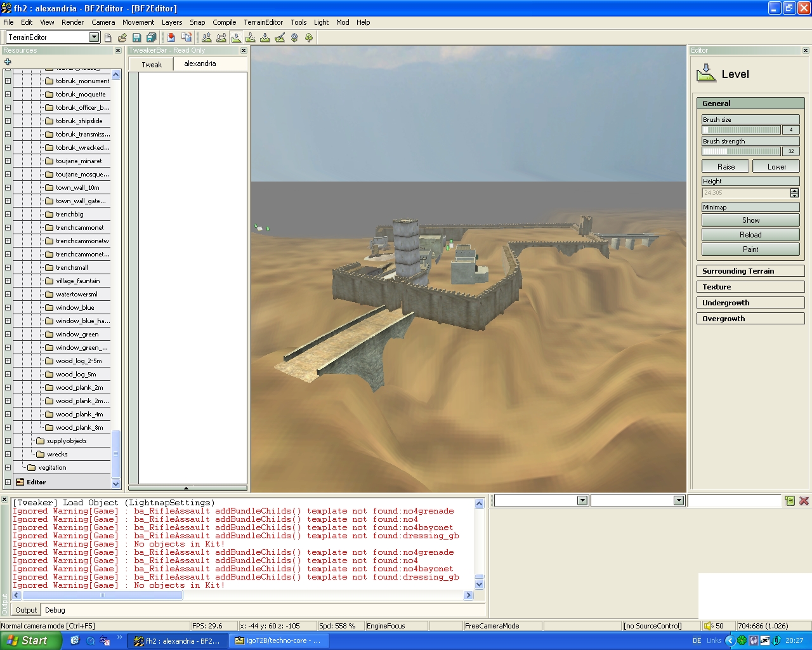Click the Height value stepper arrows
The height and width of the screenshot is (650, 812).
(794, 193)
